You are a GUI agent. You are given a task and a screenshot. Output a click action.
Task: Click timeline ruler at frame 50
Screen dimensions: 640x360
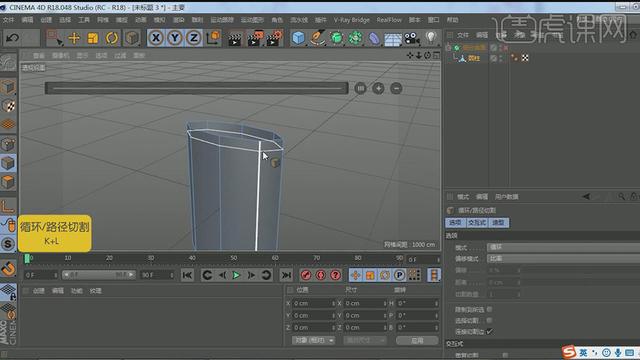coord(233,258)
